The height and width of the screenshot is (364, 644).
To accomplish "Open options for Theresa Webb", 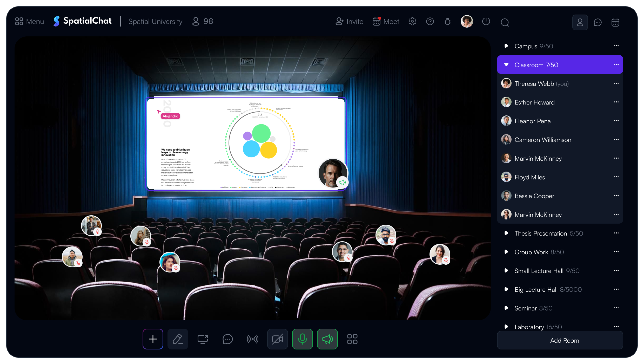I will pos(616,83).
